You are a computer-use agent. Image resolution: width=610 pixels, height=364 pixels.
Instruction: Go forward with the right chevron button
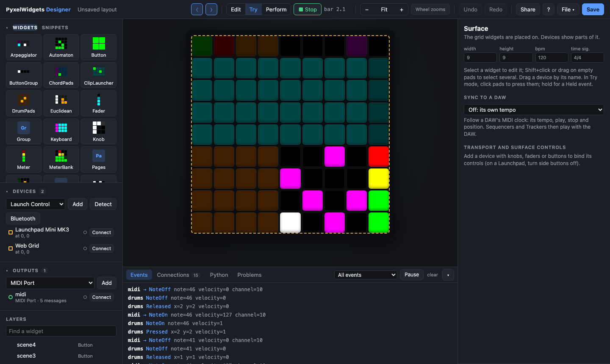coord(211,9)
